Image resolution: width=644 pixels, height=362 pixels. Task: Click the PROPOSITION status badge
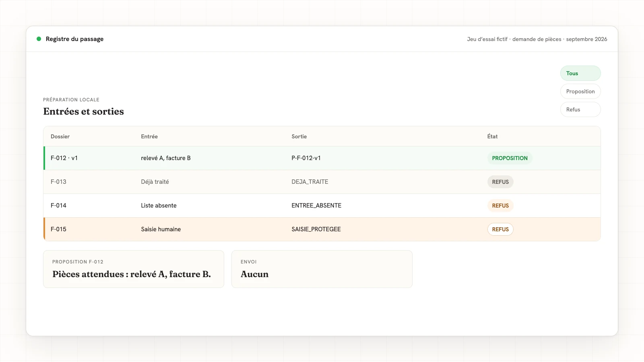(x=510, y=158)
